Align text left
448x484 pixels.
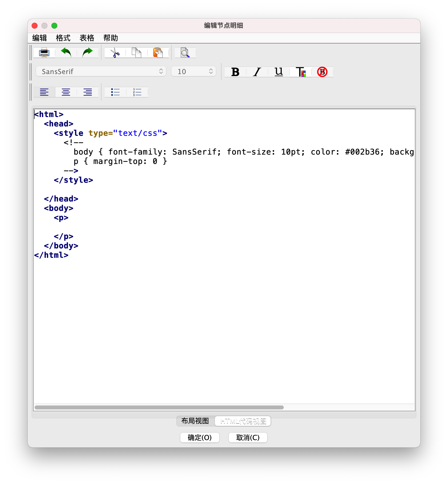pyautogui.click(x=44, y=92)
